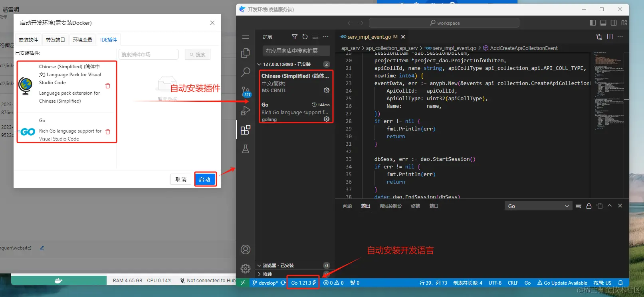
Task: Toggle the secondary side bar visibility
Action: (x=614, y=23)
